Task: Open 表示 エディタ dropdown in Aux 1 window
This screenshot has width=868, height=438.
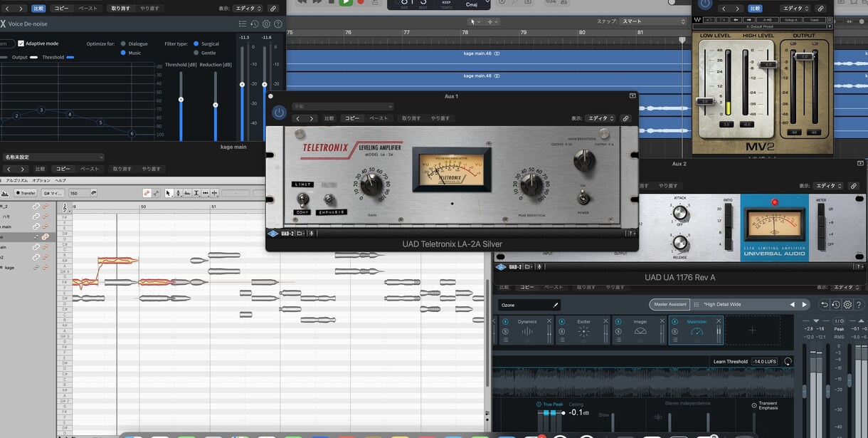Action: coord(600,118)
